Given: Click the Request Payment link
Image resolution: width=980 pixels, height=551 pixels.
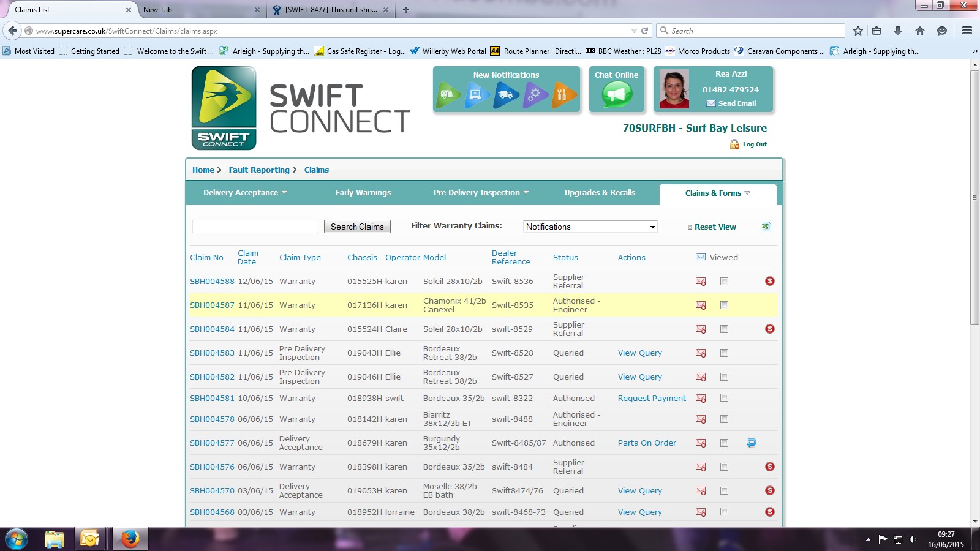Looking at the screenshot, I should (652, 398).
